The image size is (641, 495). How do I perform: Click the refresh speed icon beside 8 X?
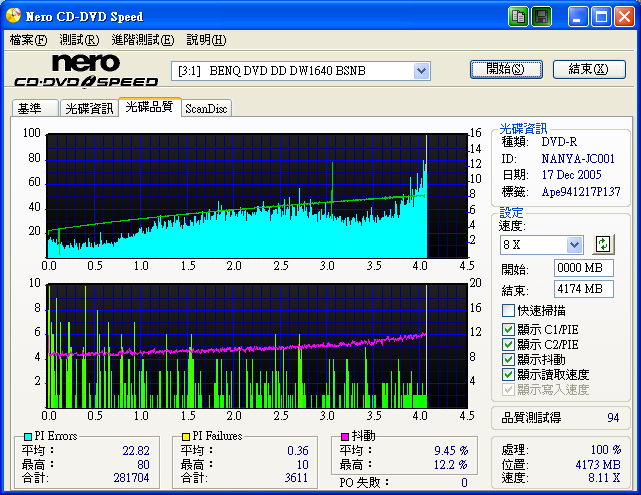point(603,244)
